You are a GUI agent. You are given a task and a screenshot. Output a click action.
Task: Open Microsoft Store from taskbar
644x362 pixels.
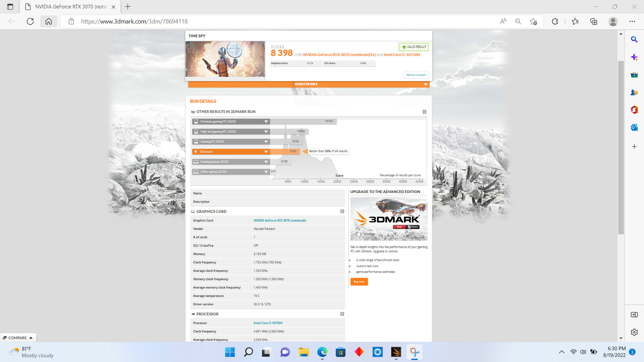[x=341, y=352]
